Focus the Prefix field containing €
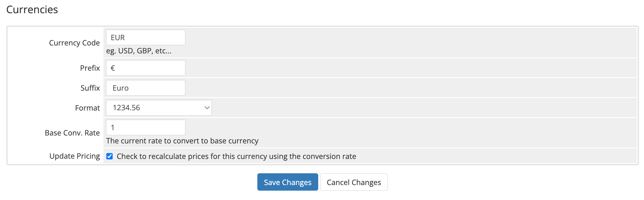 pos(145,67)
